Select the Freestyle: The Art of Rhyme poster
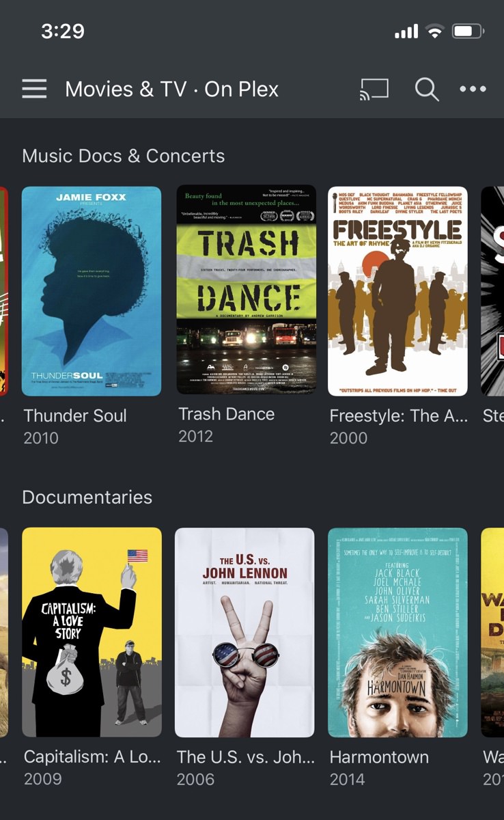Image resolution: width=504 pixels, height=820 pixels. coord(397,291)
